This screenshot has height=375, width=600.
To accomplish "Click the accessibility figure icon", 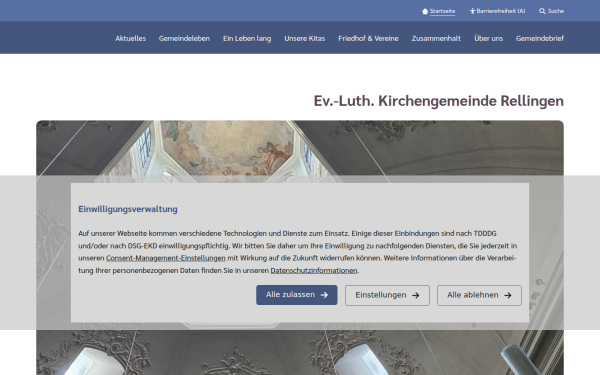I will coord(472,11).
